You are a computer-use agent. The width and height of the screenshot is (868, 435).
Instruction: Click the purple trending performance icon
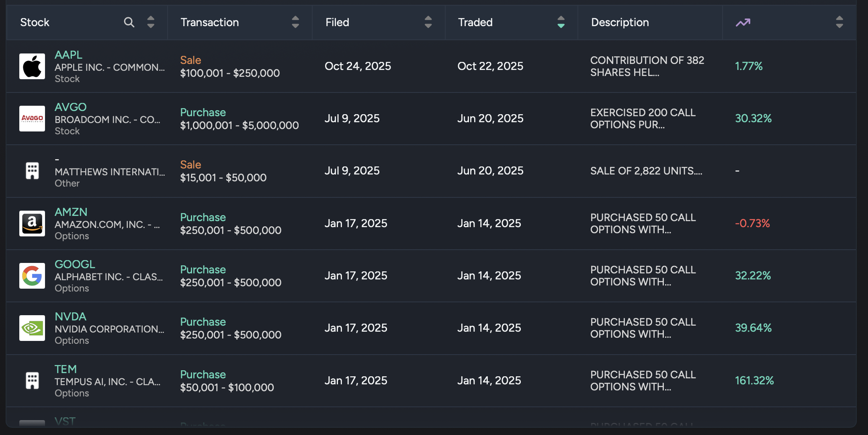pyautogui.click(x=743, y=23)
